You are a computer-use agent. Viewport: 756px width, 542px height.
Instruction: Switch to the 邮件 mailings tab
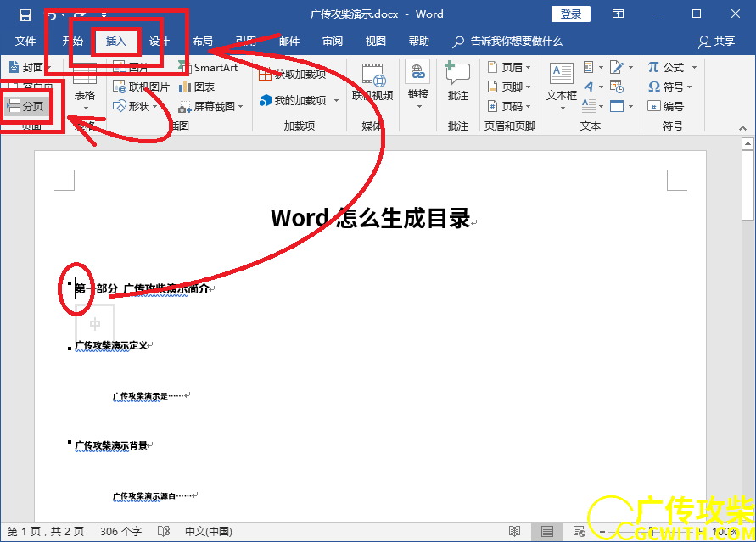click(289, 42)
